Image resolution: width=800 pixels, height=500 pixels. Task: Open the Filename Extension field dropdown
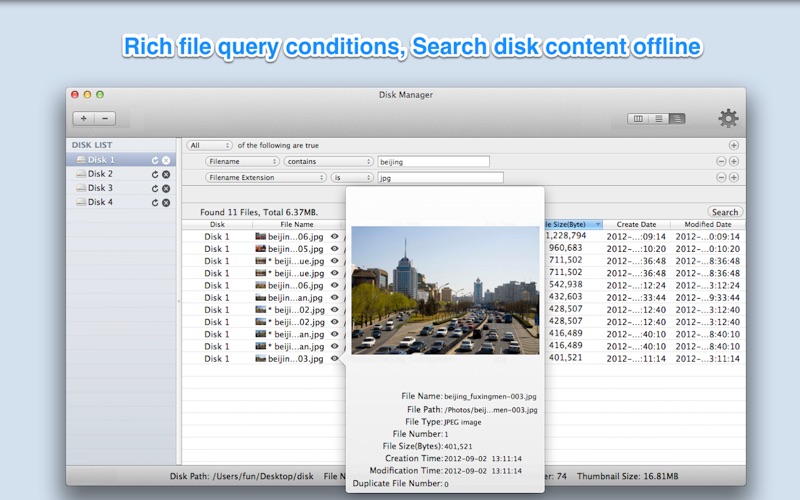[x=266, y=177]
